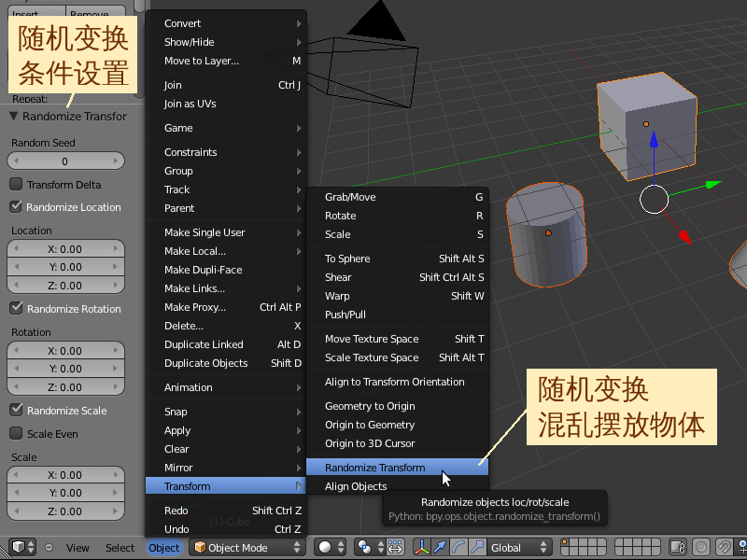Open the Object Mode dropdown
This screenshot has height=560, width=747.
click(247, 547)
